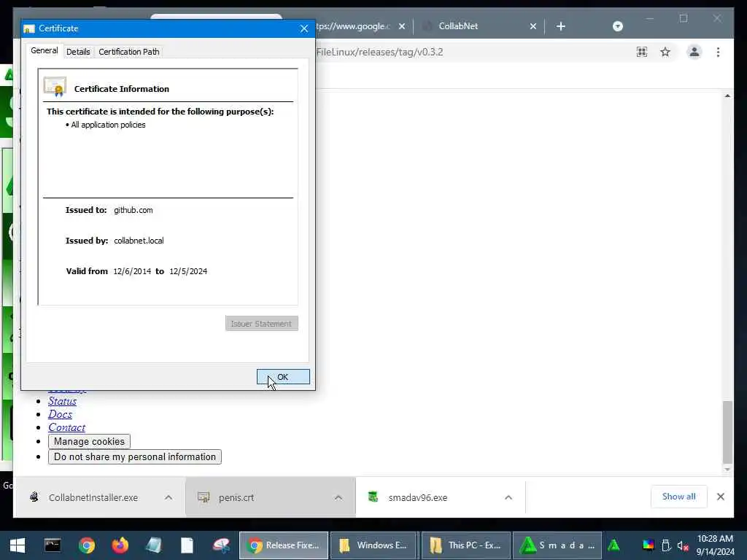Close the CollabNet tab
Viewport: 747px width, 560px height.
(533, 26)
